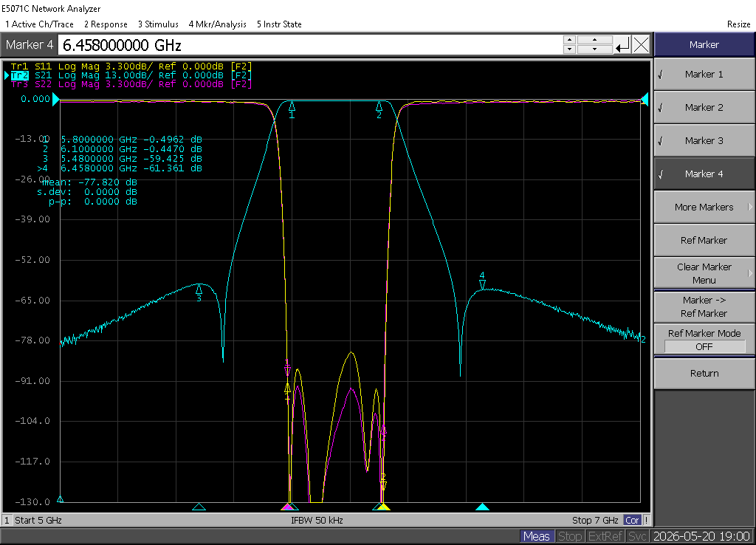The width and height of the screenshot is (756, 545).
Task: Click marker 3 position indicator on bottom axis
Action: pos(199,507)
